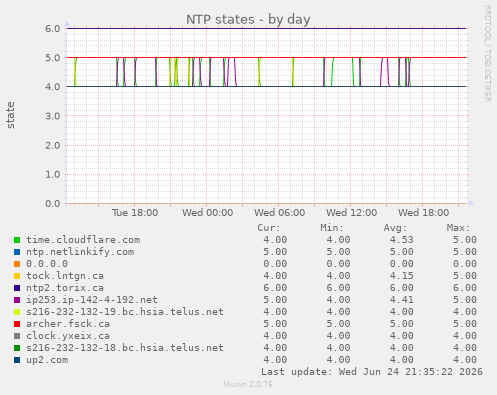Viewport: 497px width, 395px height.
Task: Click 0.0.0.0 min value 0.00
Action: click(x=338, y=264)
